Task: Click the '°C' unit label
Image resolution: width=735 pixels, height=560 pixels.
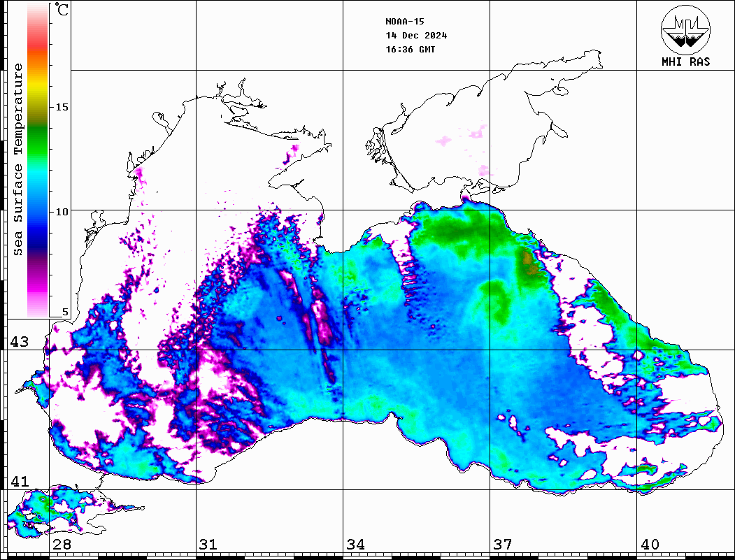Action: pyautogui.click(x=62, y=9)
